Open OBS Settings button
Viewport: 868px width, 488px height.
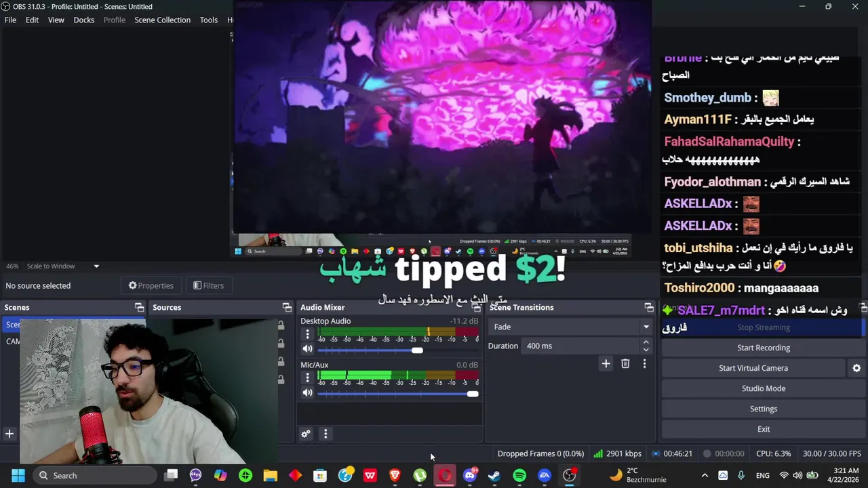763,409
